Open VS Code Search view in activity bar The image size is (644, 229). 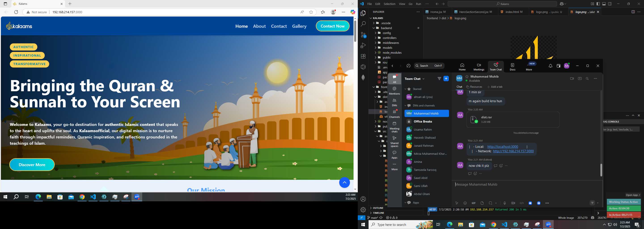[x=363, y=24]
